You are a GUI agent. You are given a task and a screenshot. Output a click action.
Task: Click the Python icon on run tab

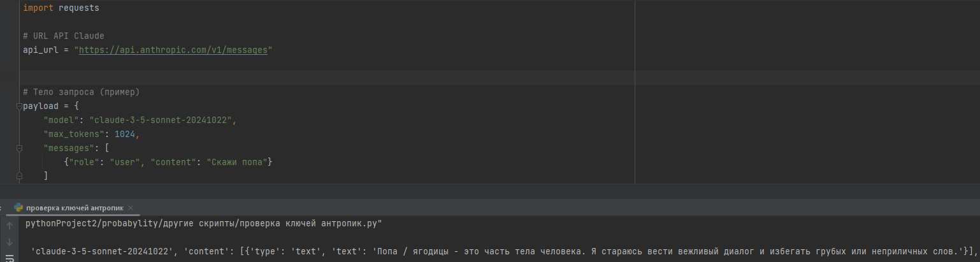coord(18,208)
